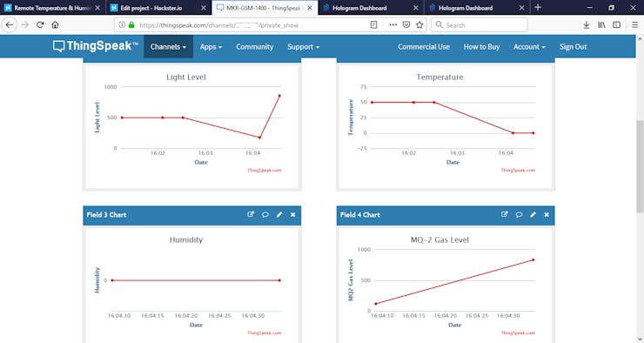644x343 pixels.
Task: Click the page vertical scrollbar thumb
Action: point(640,166)
